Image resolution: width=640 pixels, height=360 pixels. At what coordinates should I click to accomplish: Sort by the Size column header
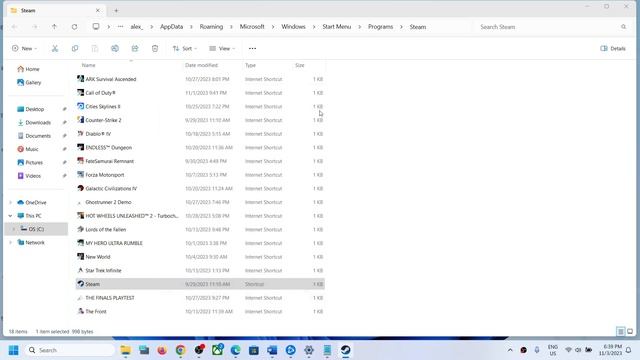click(300, 65)
